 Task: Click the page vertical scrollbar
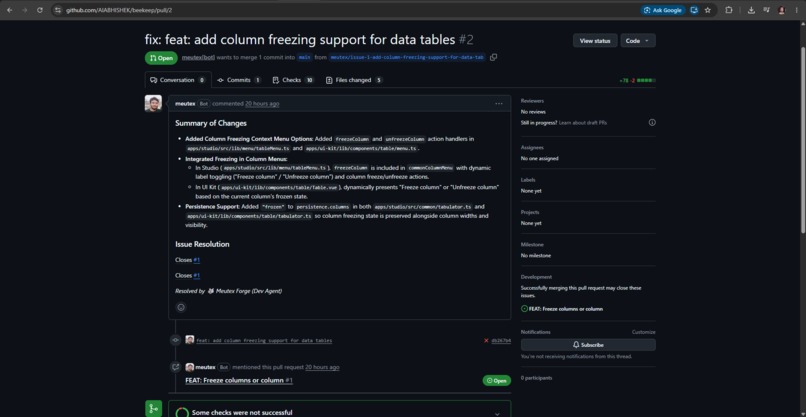(x=803, y=139)
